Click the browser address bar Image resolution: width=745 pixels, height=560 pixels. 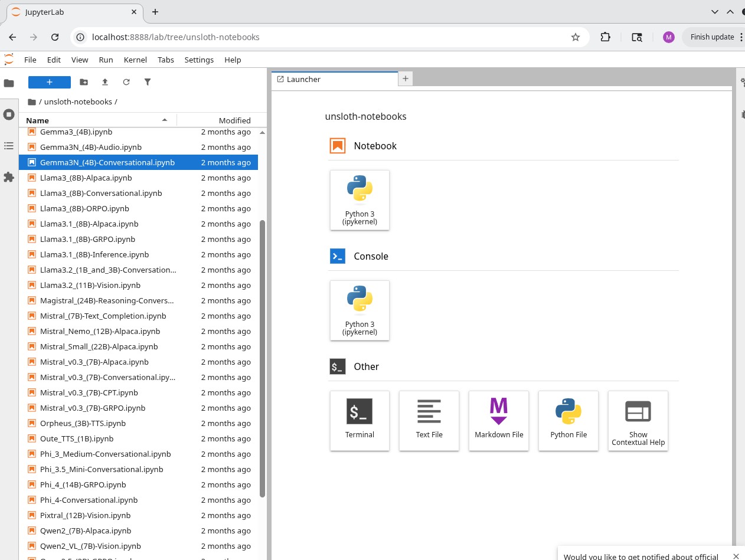point(325,37)
